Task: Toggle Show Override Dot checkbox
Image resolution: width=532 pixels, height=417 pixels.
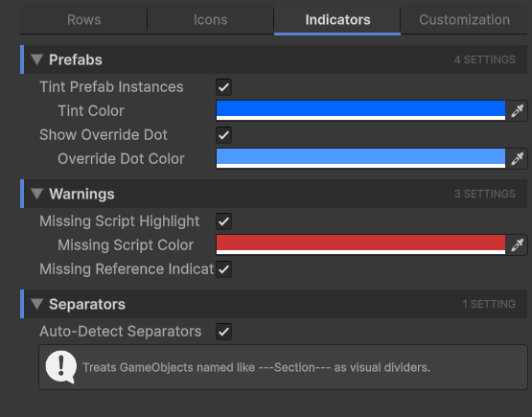Action: click(224, 135)
